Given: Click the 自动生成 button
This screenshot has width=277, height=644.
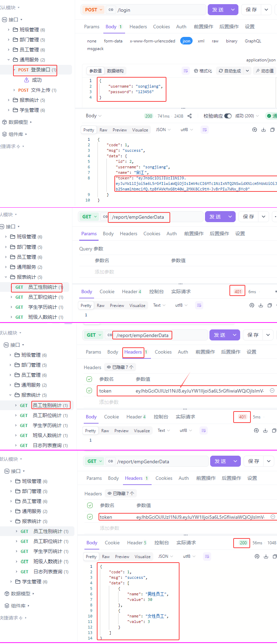Looking at the screenshot, I should [x=229, y=71].
